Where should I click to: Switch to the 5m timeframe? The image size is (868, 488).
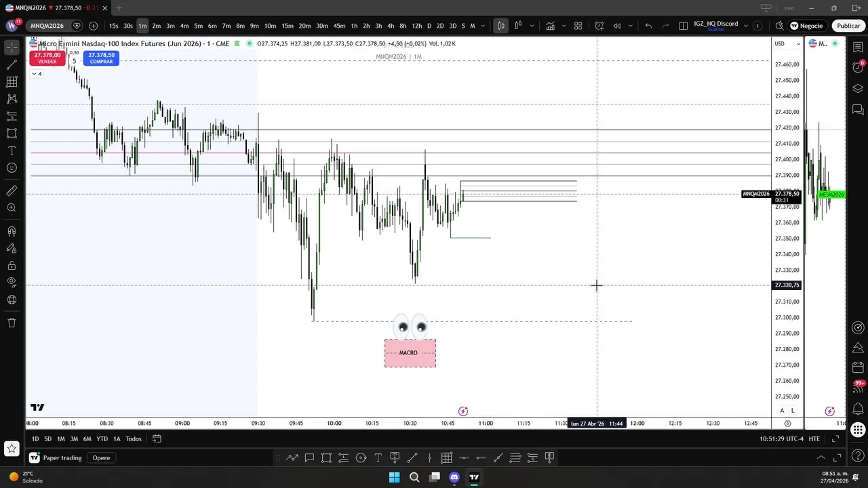pos(198,26)
